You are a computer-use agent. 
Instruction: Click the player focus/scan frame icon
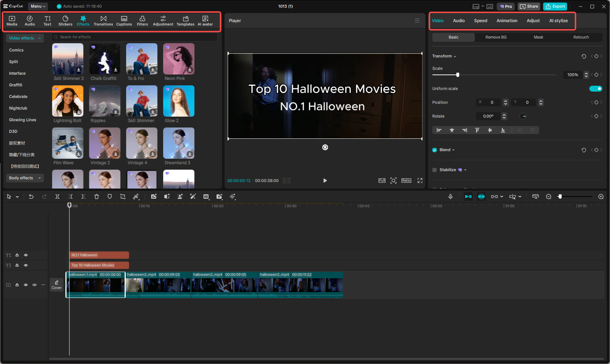[x=393, y=181]
